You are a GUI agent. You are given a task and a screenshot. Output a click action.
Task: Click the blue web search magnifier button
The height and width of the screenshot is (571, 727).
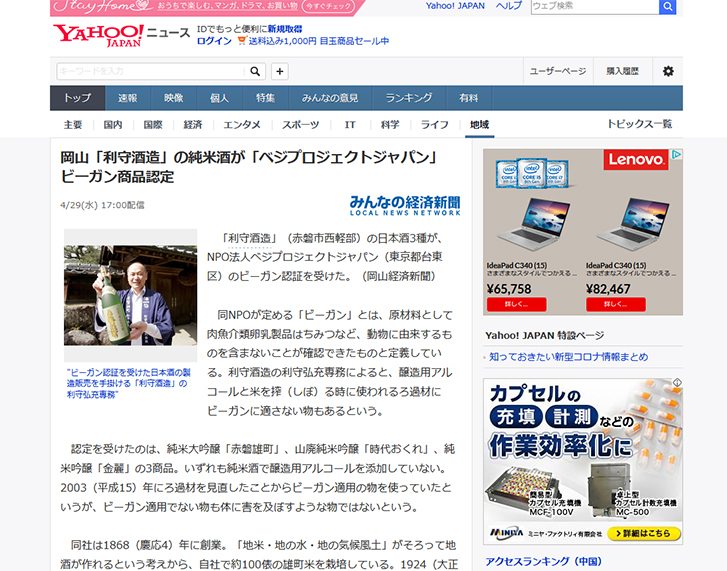click(667, 6)
